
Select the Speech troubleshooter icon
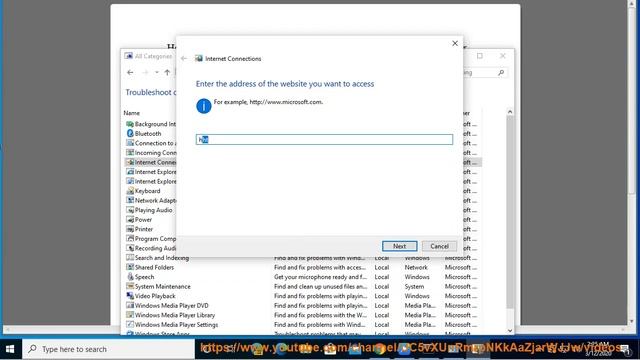coord(130,277)
